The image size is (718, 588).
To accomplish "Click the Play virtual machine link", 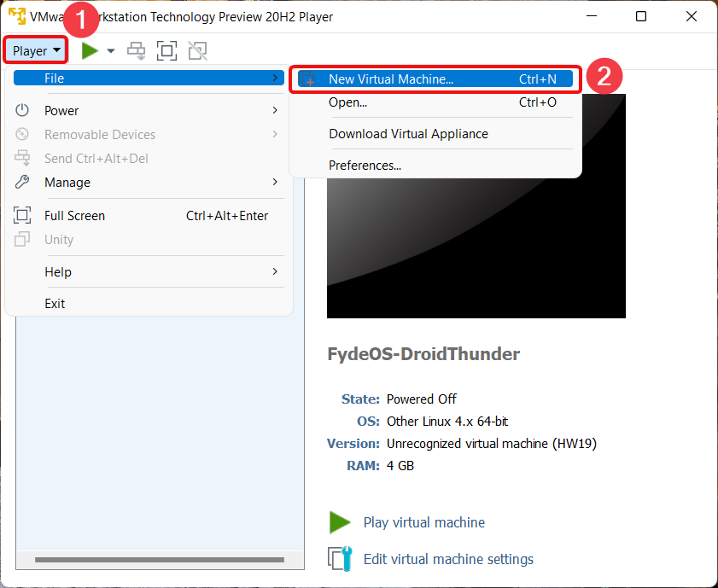I will (424, 522).
